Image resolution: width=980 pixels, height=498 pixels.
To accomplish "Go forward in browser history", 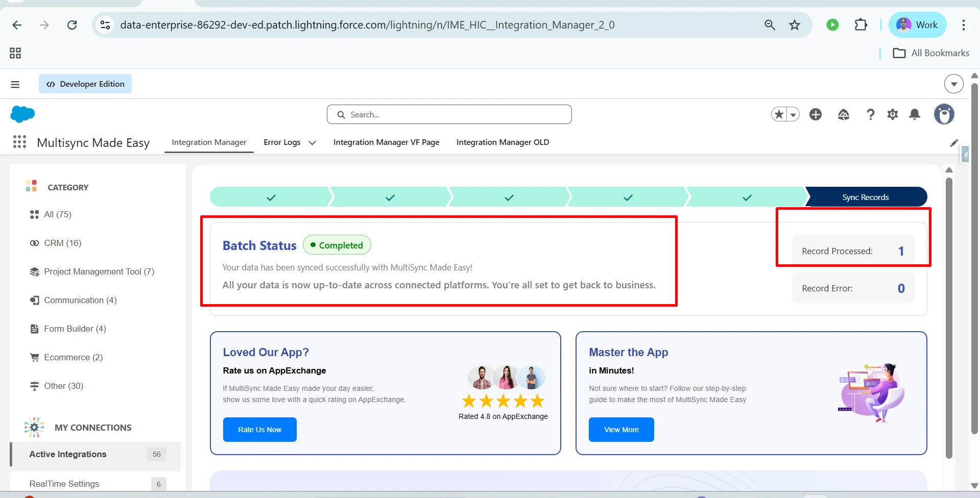I will click(44, 25).
